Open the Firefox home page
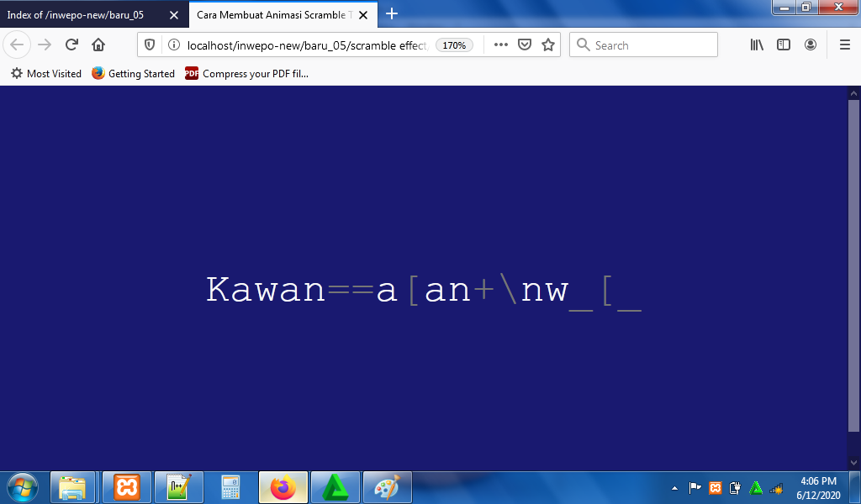The width and height of the screenshot is (861, 504). 98,45
